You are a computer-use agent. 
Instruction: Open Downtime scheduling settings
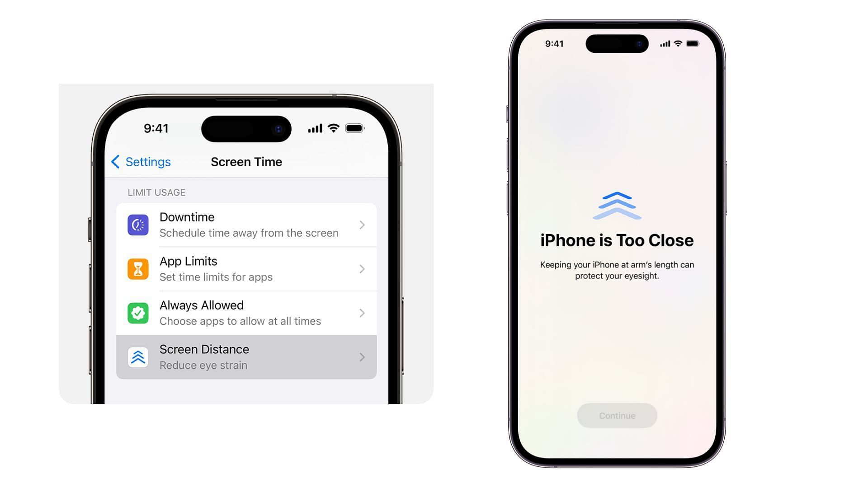[246, 225]
